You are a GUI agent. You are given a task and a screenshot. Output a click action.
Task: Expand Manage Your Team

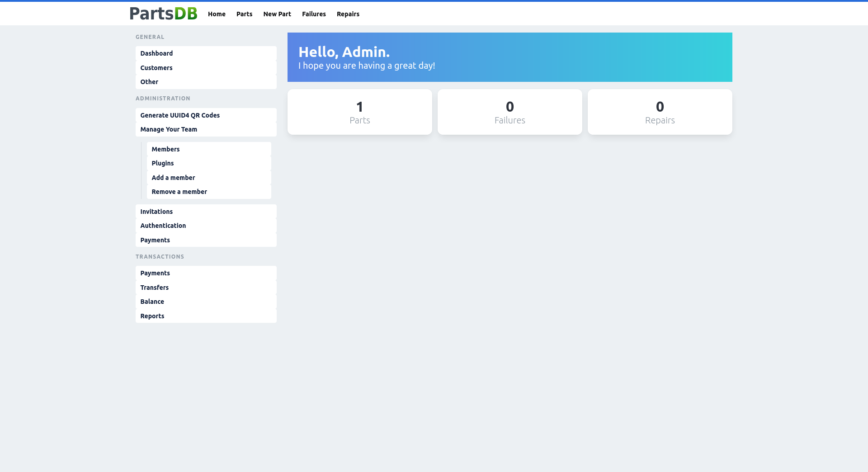(x=168, y=129)
